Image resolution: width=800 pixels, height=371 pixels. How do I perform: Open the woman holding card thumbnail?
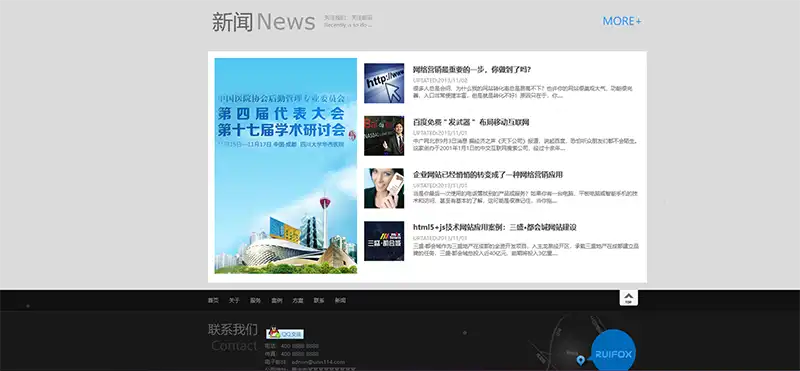pyautogui.click(x=384, y=188)
